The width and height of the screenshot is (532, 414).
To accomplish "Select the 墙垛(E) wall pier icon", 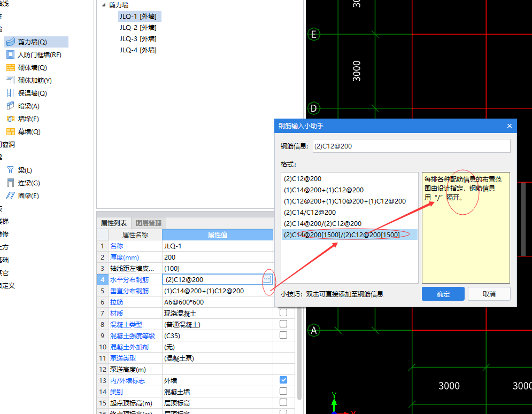I will pos(11,119).
